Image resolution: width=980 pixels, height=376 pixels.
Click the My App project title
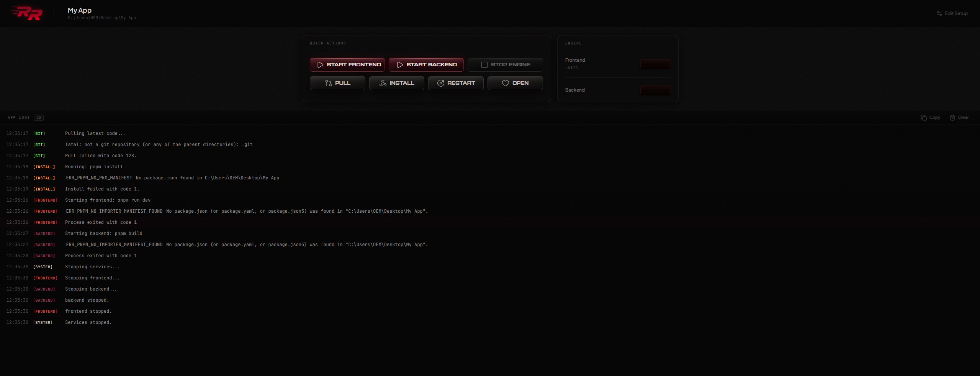(x=80, y=10)
